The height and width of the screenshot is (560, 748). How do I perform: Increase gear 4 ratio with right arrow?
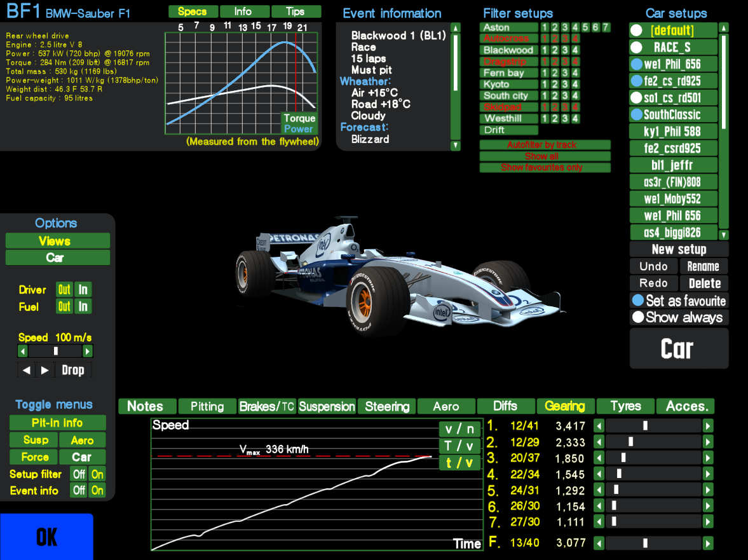pyautogui.click(x=708, y=474)
